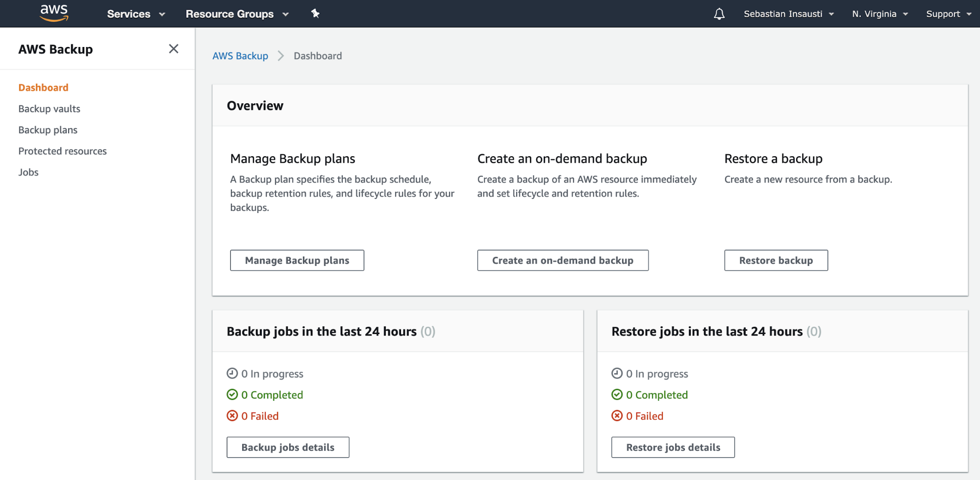The height and width of the screenshot is (480, 980).
Task: Go to Backup vaults in sidebar
Action: point(49,109)
